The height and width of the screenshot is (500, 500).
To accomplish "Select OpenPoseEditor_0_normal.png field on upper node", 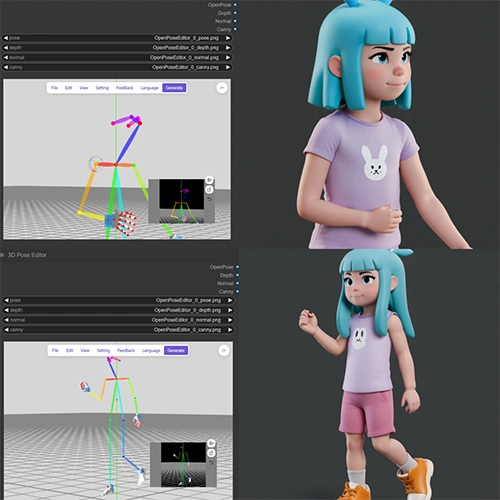I will (x=117, y=57).
